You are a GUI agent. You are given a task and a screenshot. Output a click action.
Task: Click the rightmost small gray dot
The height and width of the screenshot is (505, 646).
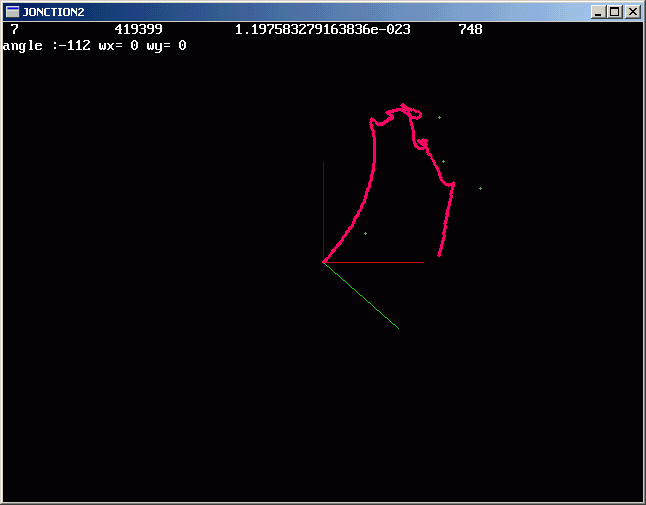(480, 188)
